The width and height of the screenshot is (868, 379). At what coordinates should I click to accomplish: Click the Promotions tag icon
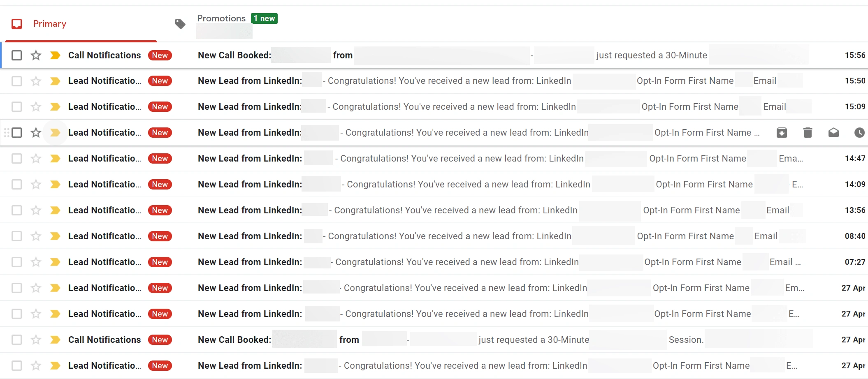pos(180,24)
